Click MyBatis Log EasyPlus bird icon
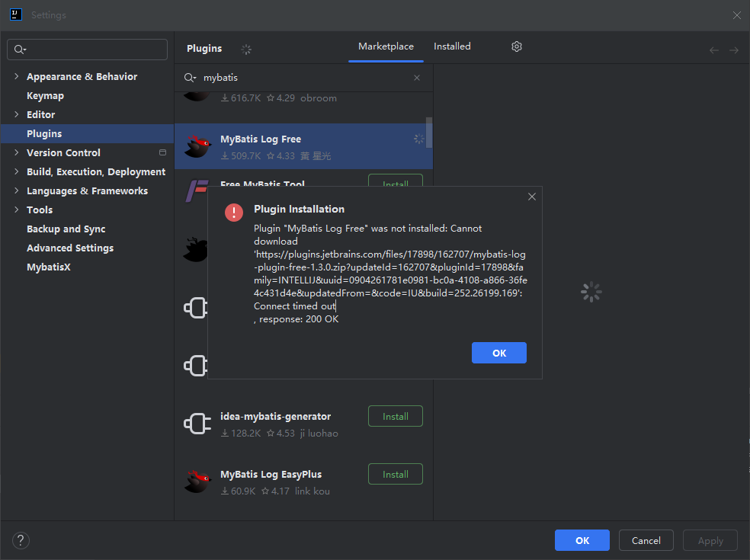750x560 pixels. (197, 482)
